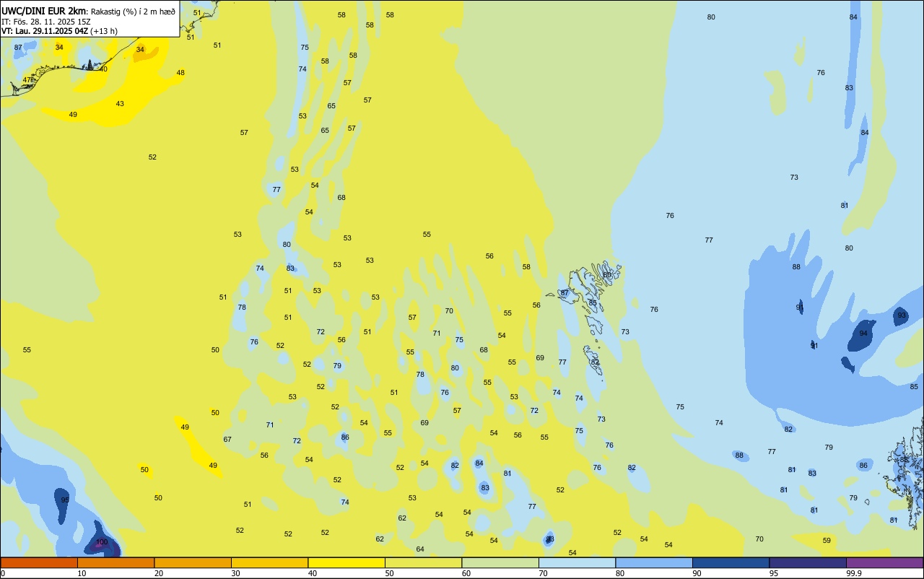The image size is (924, 579).
Task: Click the '0' legend scale label
Action: (x=3, y=573)
